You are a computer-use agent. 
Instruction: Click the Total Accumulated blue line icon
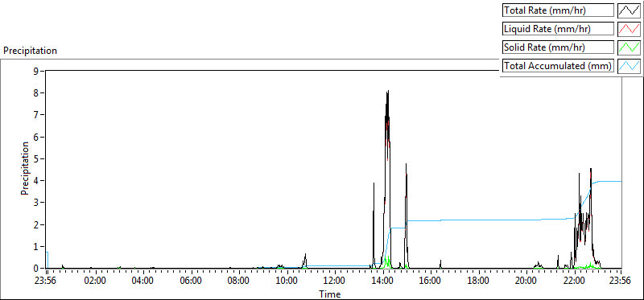pos(629,66)
